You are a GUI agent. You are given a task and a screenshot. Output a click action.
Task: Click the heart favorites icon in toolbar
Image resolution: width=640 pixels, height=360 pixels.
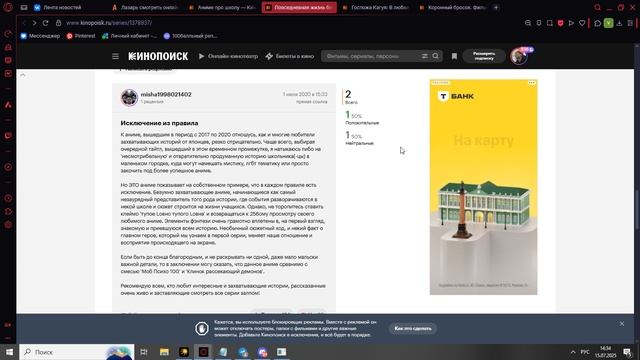pyautogui.click(x=582, y=23)
